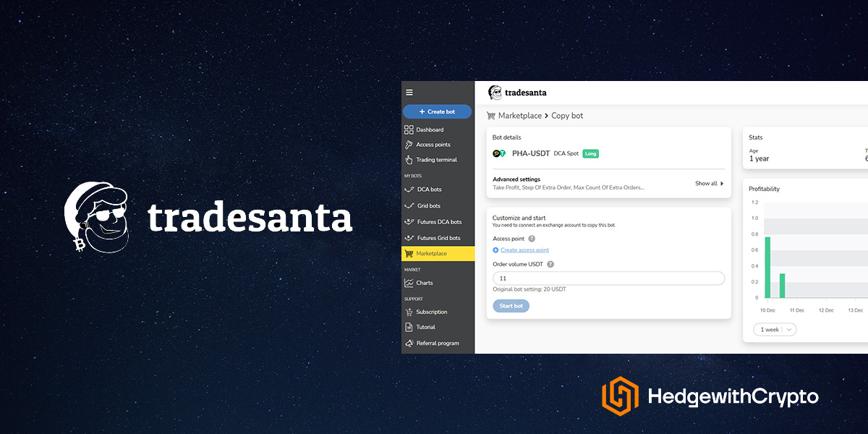Viewport: 868px width, 434px height.
Task: Open Subscription via the price-tag icon
Action: [x=410, y=312]
